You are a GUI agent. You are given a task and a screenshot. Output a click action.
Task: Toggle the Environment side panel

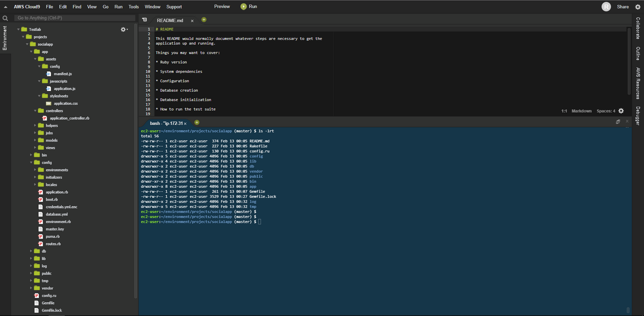5,38
